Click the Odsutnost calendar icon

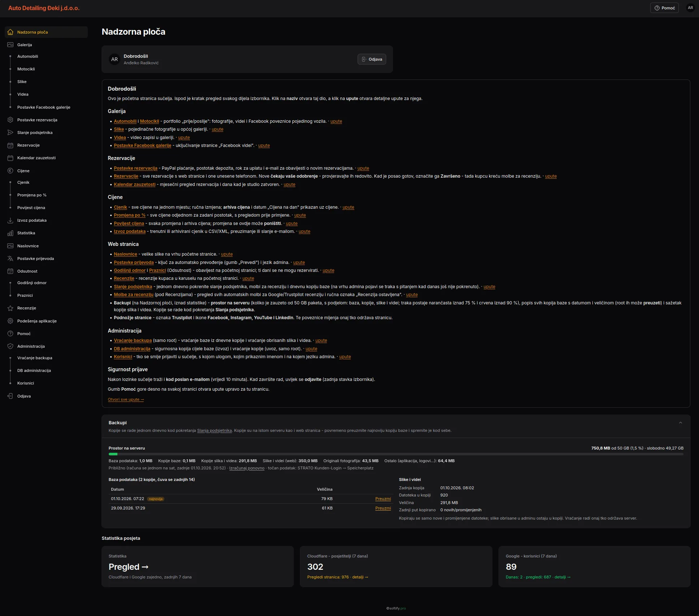pyautogui.click(x=10, y=271)
